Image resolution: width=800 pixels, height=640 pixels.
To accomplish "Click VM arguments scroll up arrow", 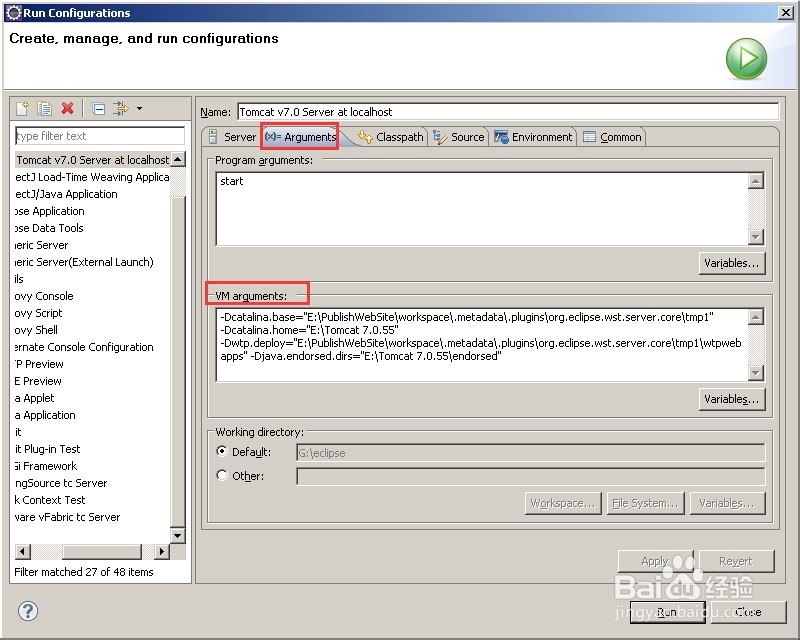I will pos(756,316).
